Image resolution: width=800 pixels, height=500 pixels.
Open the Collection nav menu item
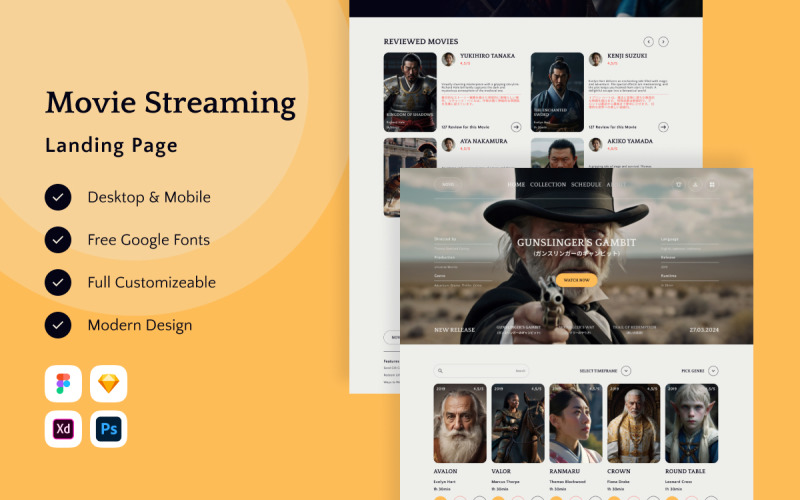click(x=548, y=185)
